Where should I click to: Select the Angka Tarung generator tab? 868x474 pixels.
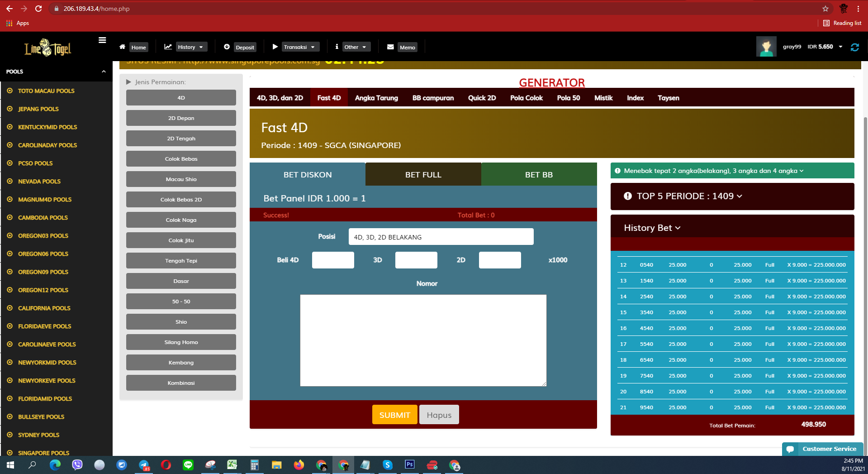376,98
